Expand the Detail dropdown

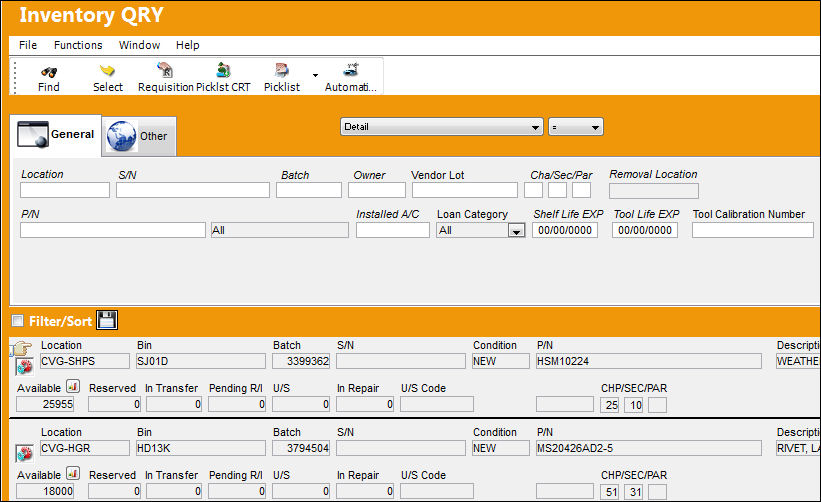[442, 127]
